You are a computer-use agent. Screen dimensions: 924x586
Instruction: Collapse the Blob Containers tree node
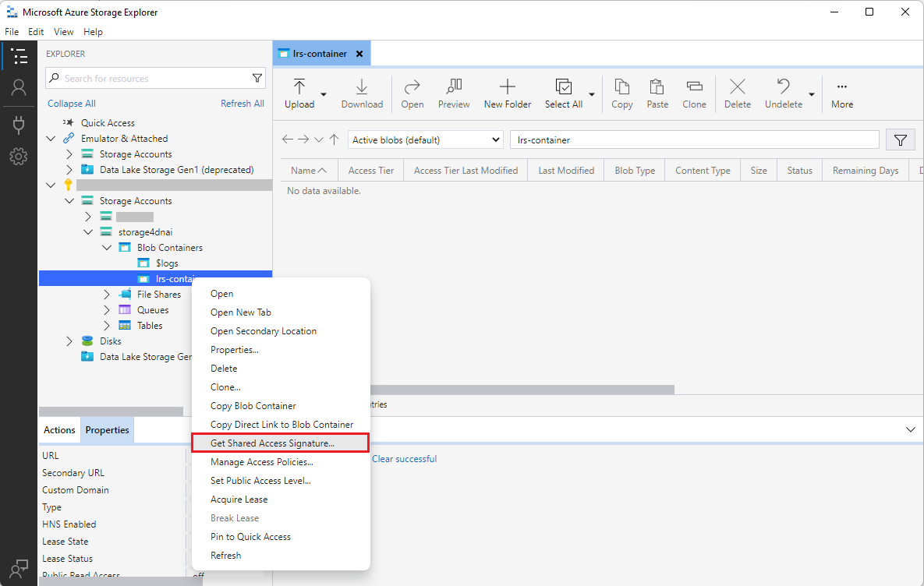107,248
